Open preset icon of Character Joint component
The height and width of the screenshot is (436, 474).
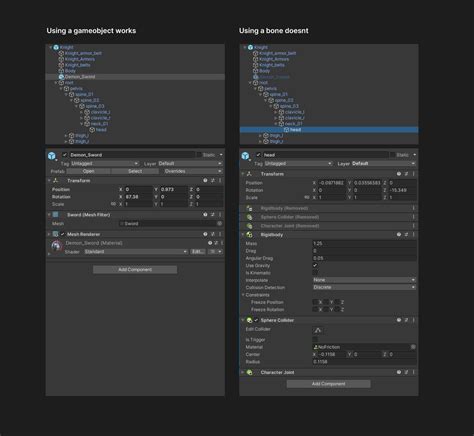406,372
